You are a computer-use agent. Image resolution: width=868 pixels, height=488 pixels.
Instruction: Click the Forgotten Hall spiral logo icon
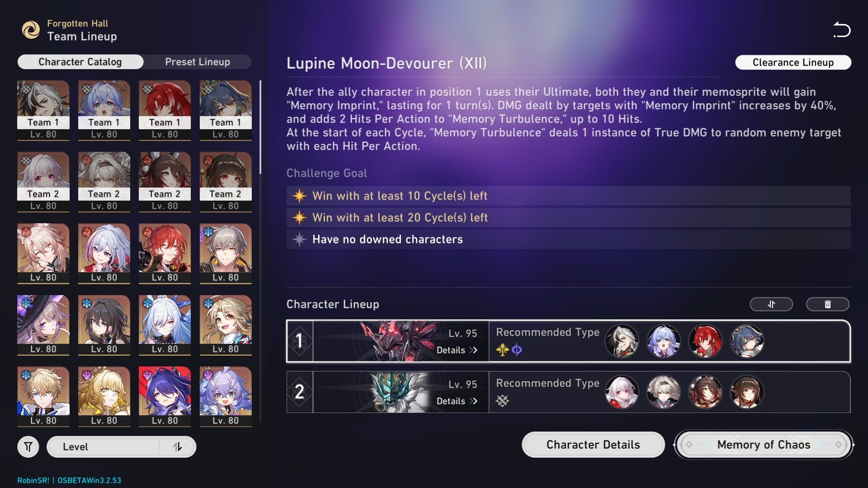31,30
